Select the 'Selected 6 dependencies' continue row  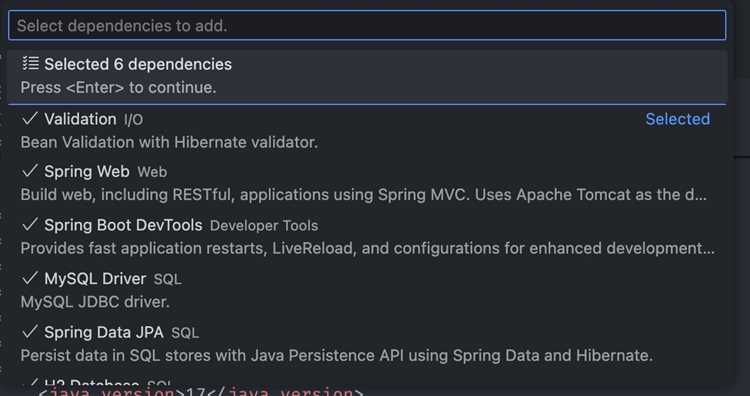pos(367,76)
